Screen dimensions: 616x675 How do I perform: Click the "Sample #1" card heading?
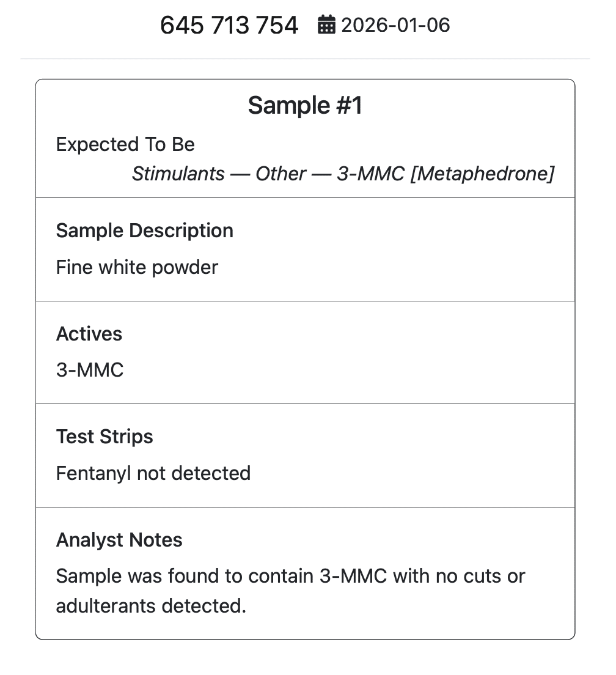pos(305,106)
